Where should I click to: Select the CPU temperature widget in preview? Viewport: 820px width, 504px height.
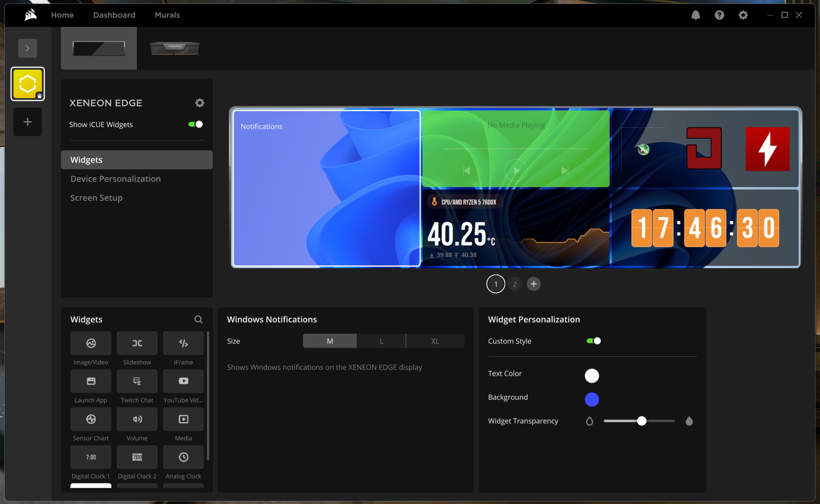pos(516,228)
